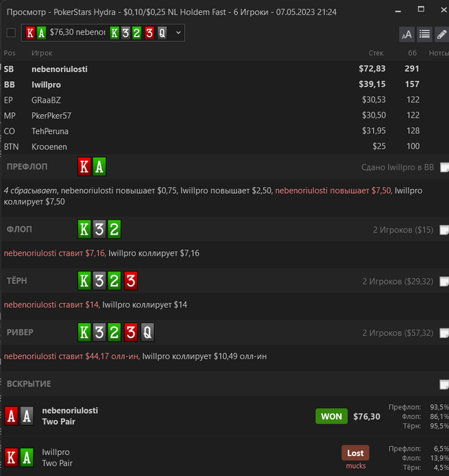This screenshot has width=449, height=476.
Task: Maximize the hand viewer window
Action: [420, 10]
